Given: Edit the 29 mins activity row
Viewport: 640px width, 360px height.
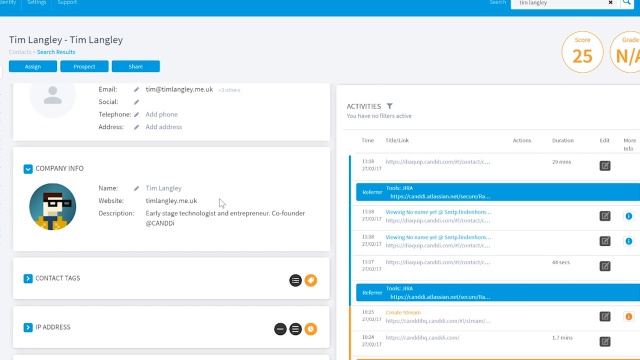Looking at the screenshot, I should coord(605,166).
